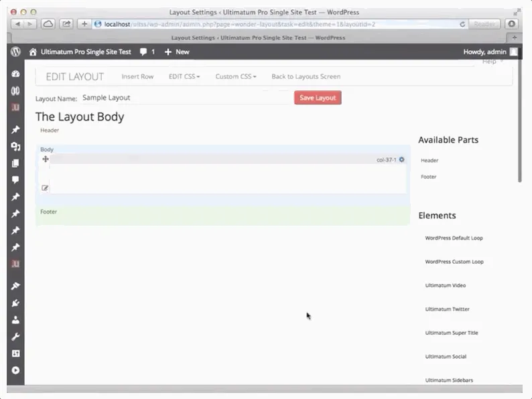Open the Tools wrench icon in sidebar

coord(15,337)
